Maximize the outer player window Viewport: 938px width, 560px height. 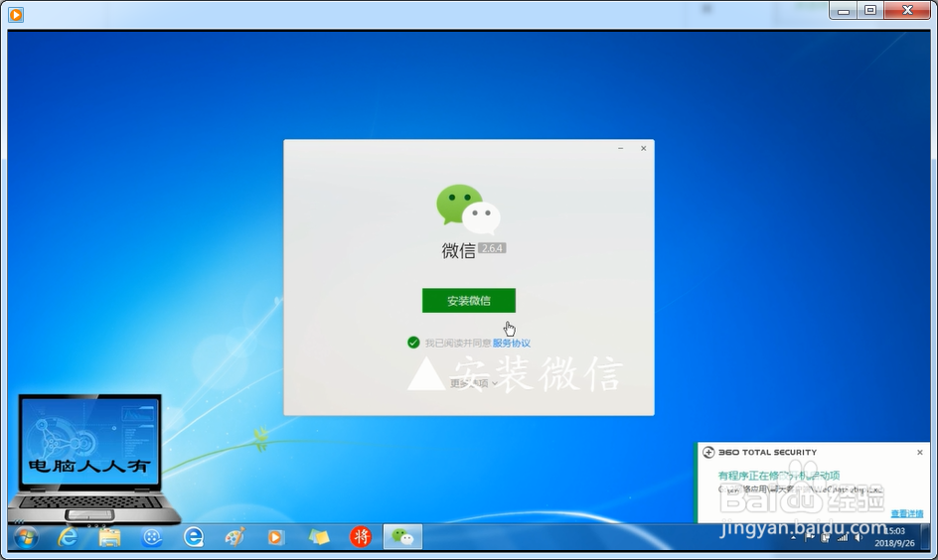[x=870, y=10]
